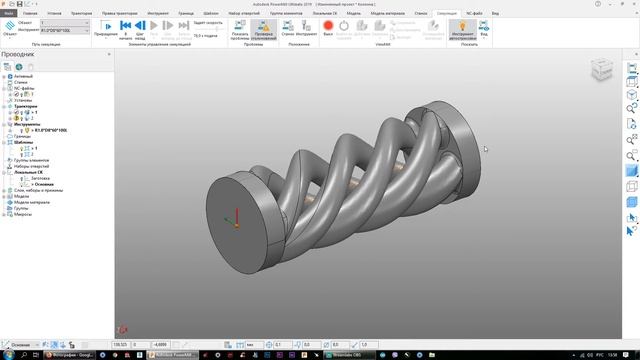Open the View dropdown in the Show group

click(x=484, y=30)
